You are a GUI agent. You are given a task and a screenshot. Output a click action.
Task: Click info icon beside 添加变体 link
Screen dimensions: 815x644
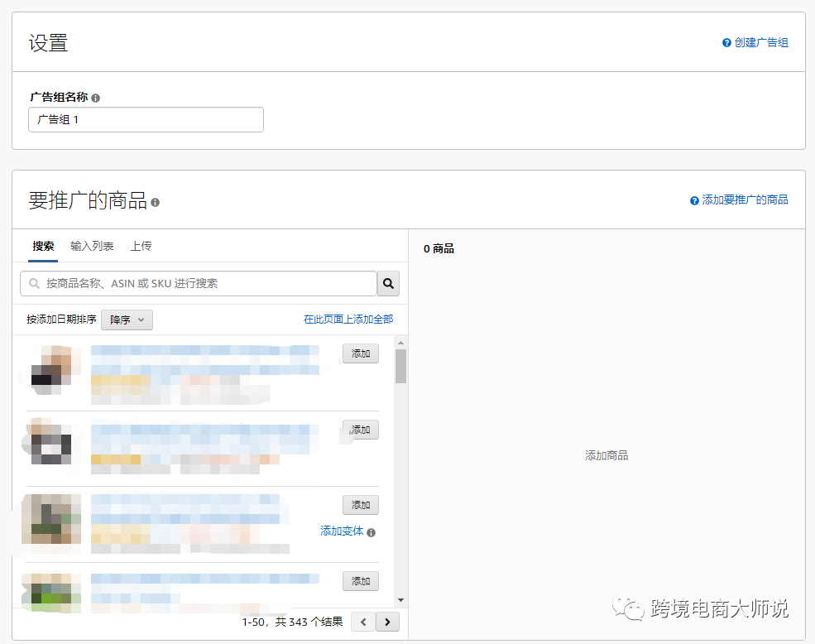click(x=370, y=531)
